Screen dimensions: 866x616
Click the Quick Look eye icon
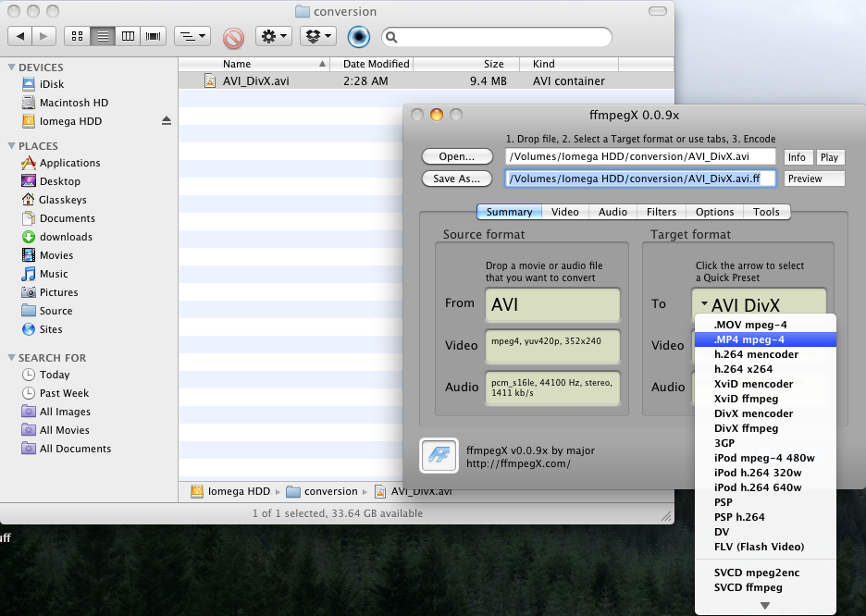[358, 37]
